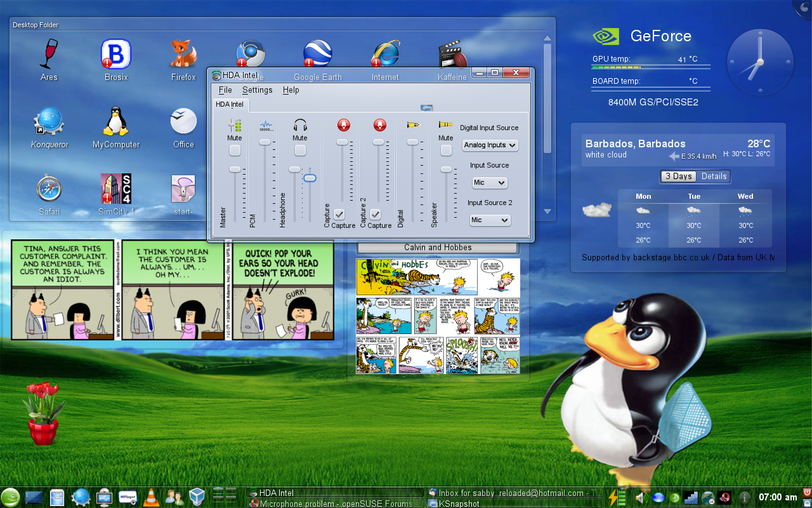Click the Master channel mixer icon
This screenshot has width=812, height=508.
pyautogui.click(x=235, y=125)
